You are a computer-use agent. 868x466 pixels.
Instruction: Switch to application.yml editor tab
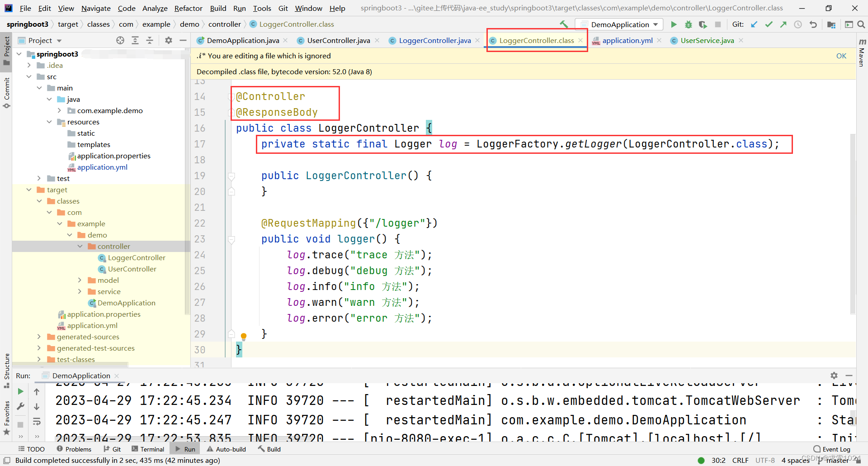click(627, 40)
